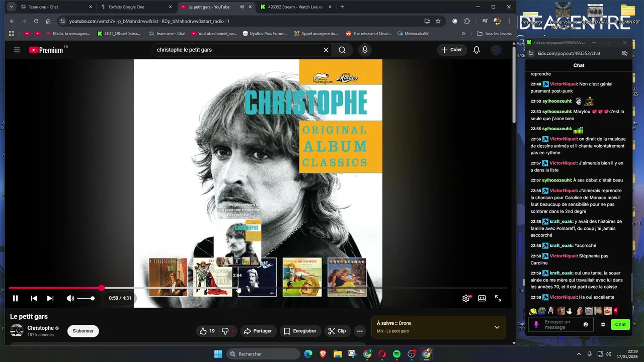The width and height of the screenshot is (644, 362).
Task: Open site settings icon in Kick popout
Action: coord(531,53)
